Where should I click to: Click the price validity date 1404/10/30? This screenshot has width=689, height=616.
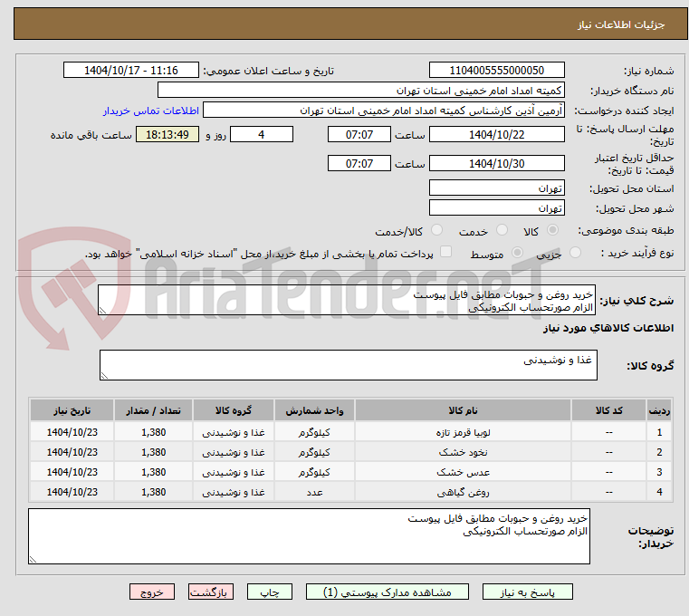pyautogui.click(x=496, y=163)
